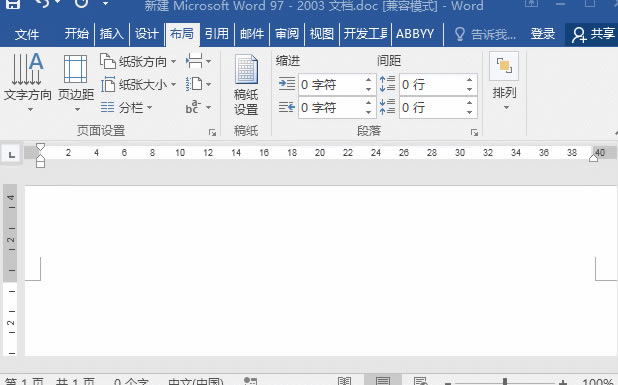Decrease the left indent value
This screenshot has height=385, width=618.
coord(369,90)
